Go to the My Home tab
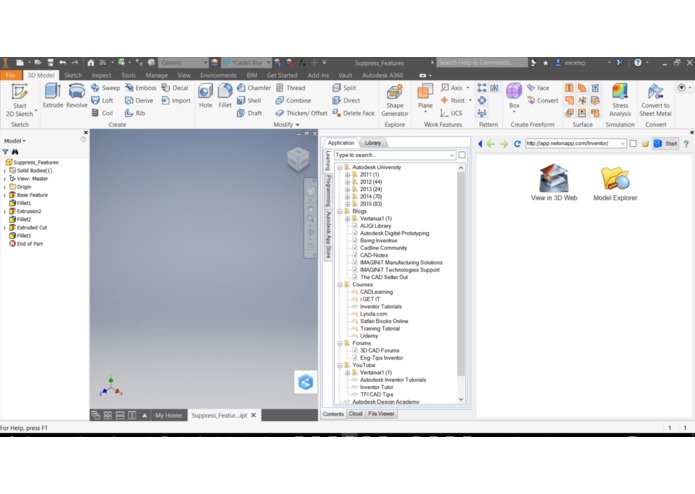695x494 pixels. (x=168, y=416)
